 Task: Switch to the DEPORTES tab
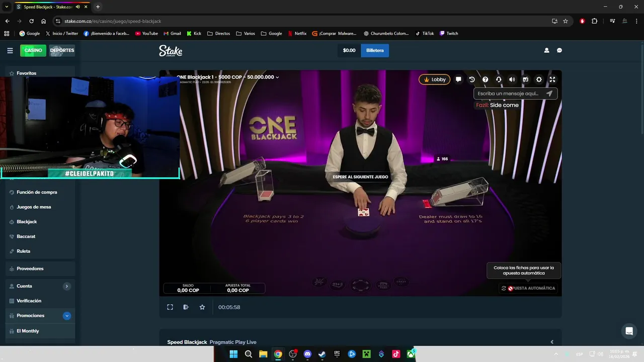62,50
